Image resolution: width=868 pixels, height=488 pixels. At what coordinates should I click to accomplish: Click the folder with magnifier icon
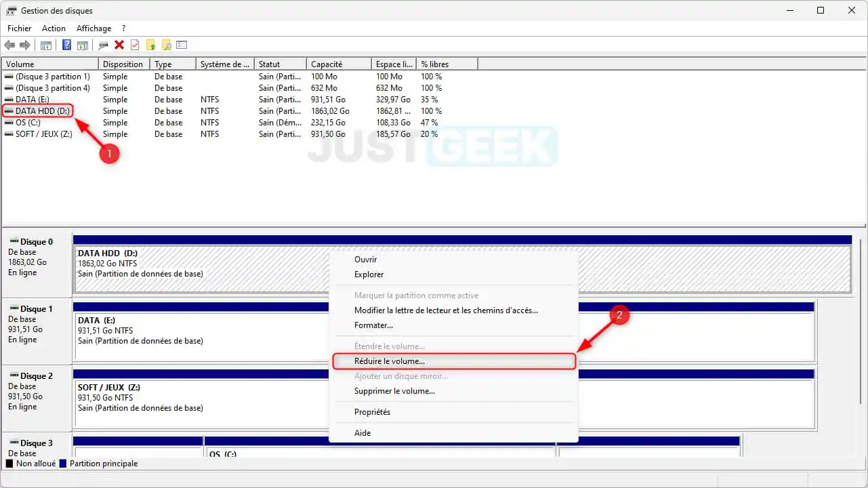[166, 45]
